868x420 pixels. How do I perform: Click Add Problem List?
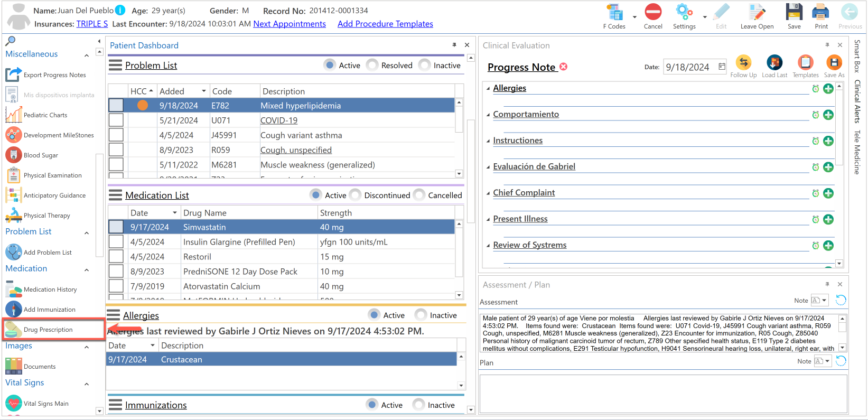coord(39,253)
